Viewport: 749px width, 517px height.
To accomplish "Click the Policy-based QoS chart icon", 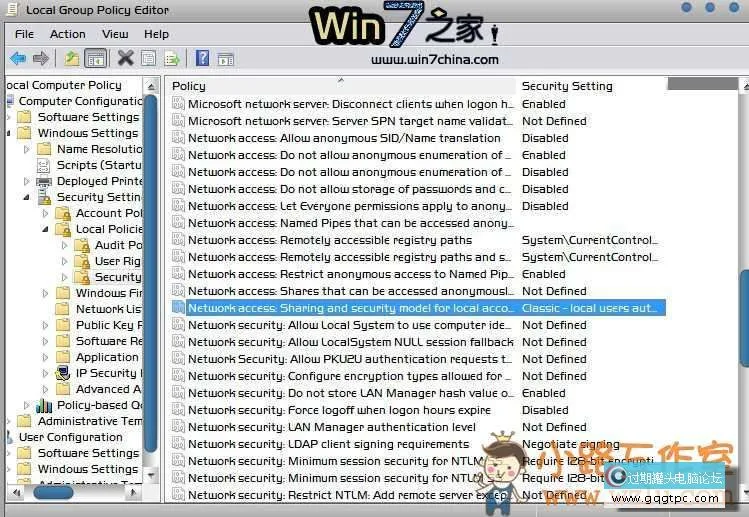I will [x=44, y=405].
